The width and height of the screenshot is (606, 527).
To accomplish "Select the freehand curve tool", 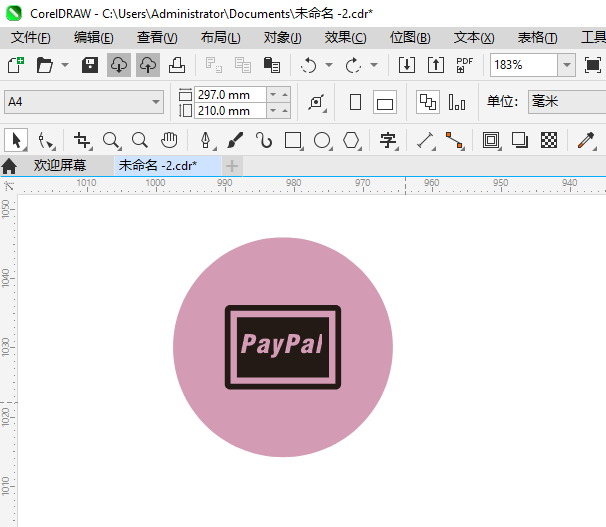I will 264,140.
